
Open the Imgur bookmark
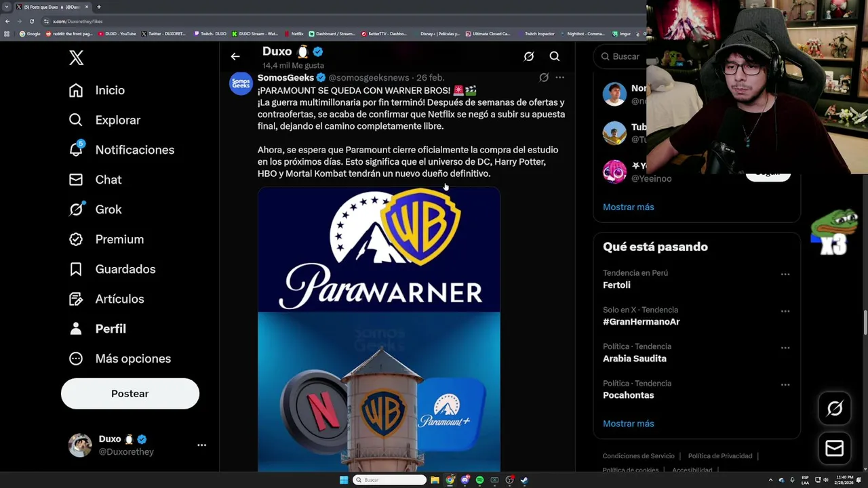pos(621,34)
